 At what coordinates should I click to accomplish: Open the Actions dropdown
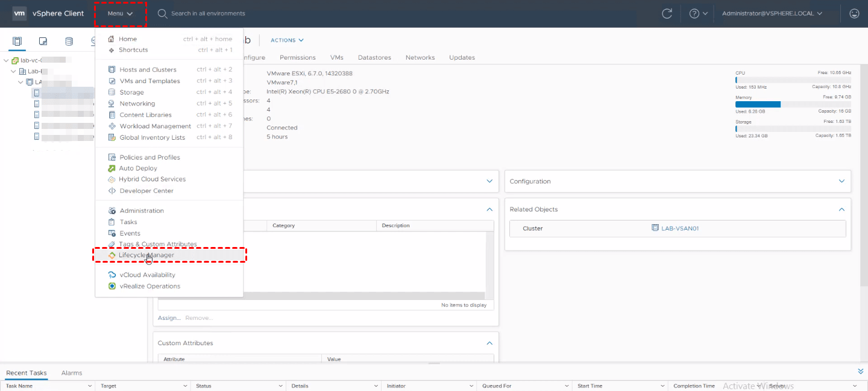[287, 40]
